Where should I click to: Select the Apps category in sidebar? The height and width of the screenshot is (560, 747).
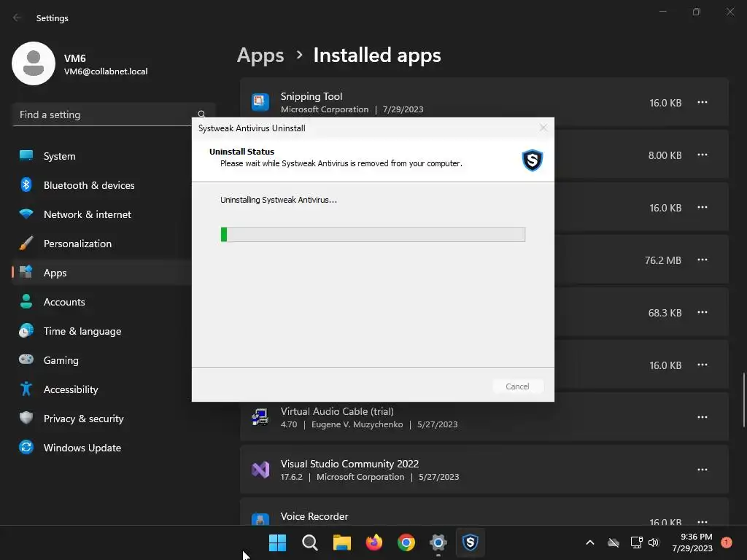(101, 273)
